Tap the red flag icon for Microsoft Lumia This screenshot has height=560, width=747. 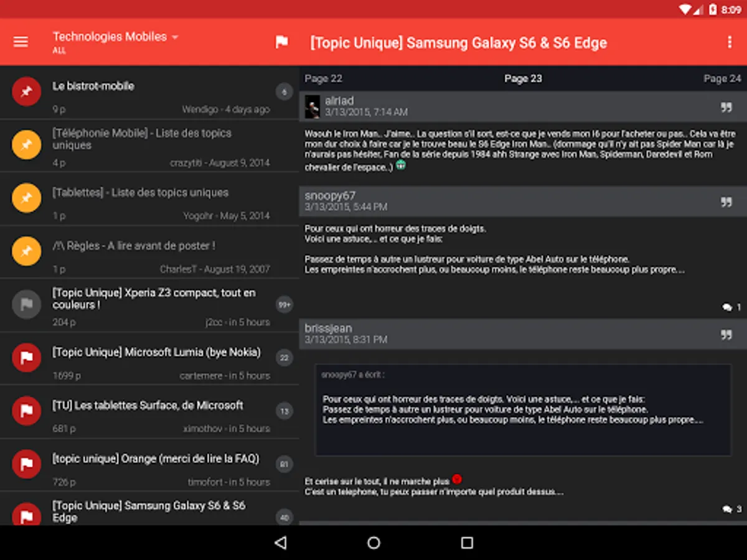click(x=27, y=358)
